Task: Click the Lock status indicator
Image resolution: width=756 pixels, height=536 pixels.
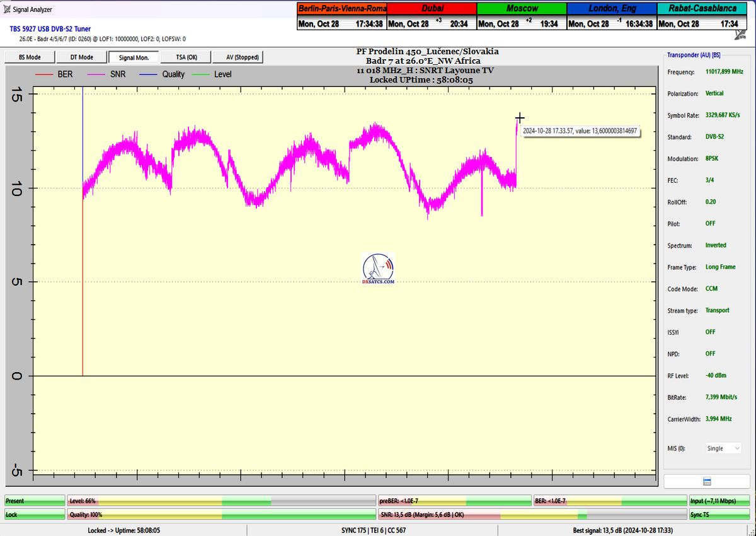Action: point(35,515)
